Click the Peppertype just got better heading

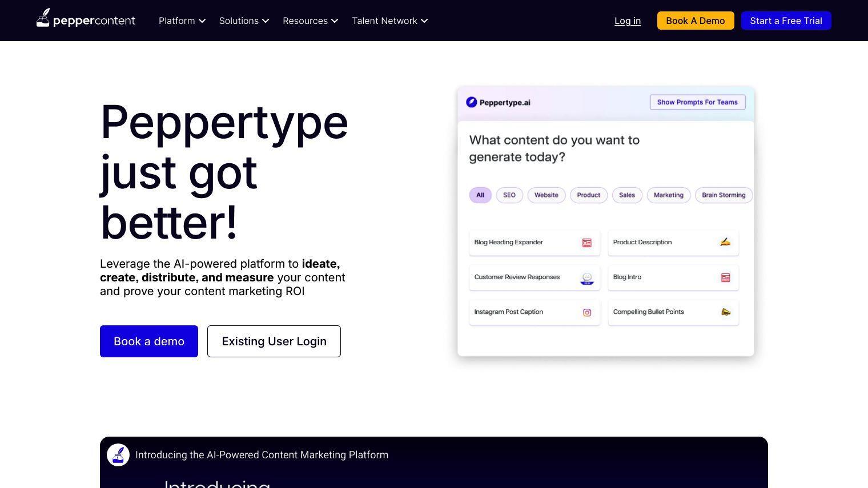pyautogui.click(x=224, y=172)
